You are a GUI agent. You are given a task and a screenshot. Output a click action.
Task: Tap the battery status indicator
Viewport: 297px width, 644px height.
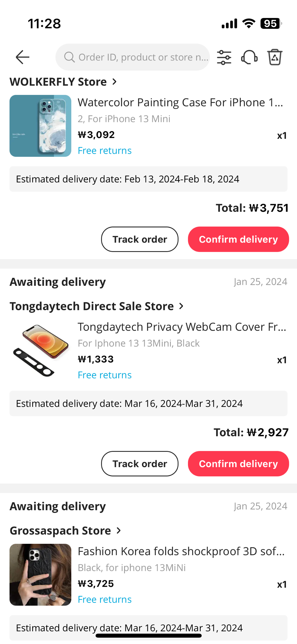tap(271, 24)
